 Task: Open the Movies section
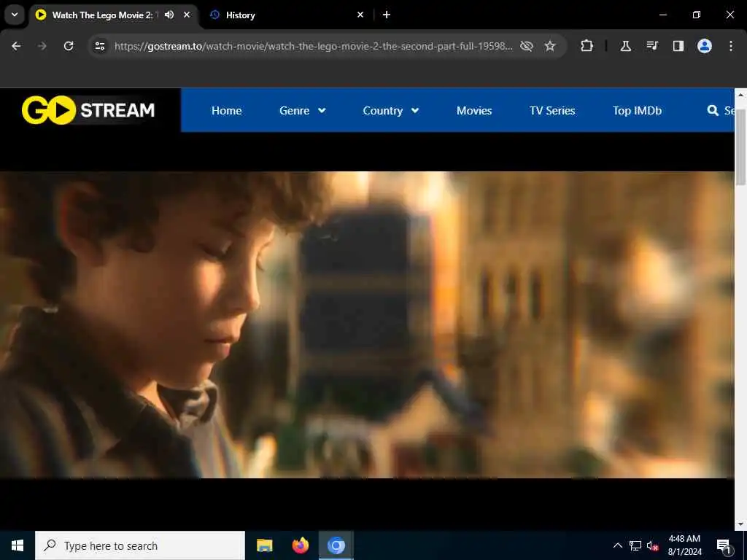pyautogui.click(x=474, y=111)
